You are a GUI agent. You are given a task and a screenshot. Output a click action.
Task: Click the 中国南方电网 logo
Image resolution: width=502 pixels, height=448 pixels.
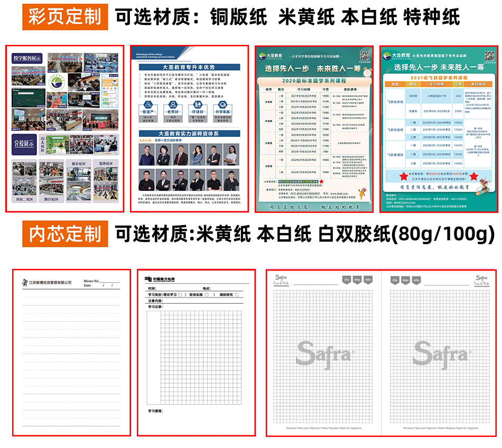tap(160, 279)
